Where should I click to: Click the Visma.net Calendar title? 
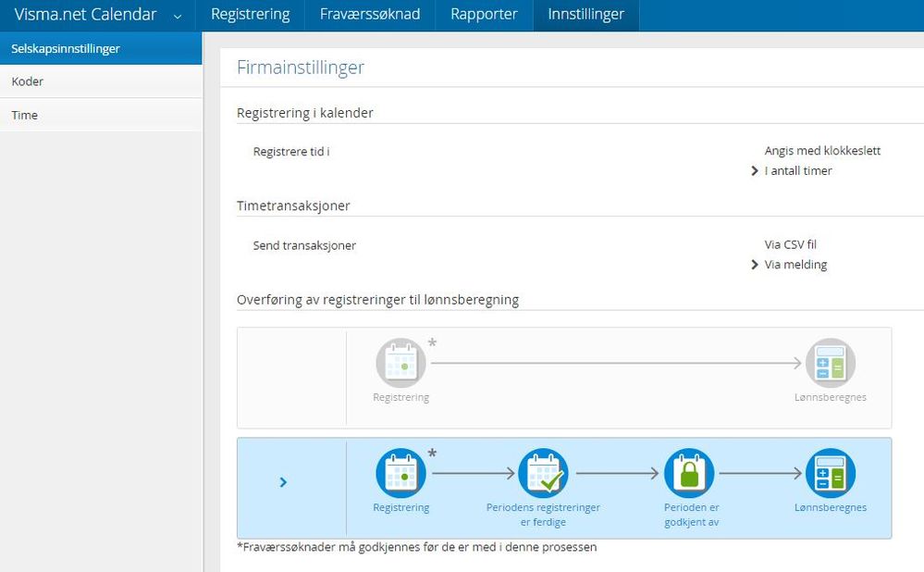click(x=85, y=14)
